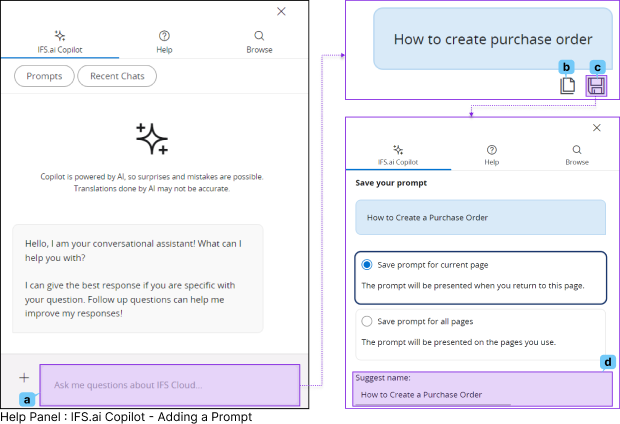The height and width of the screenshot is (424, 620).
Task: Open the Prompts list
Action: point(43,77)
